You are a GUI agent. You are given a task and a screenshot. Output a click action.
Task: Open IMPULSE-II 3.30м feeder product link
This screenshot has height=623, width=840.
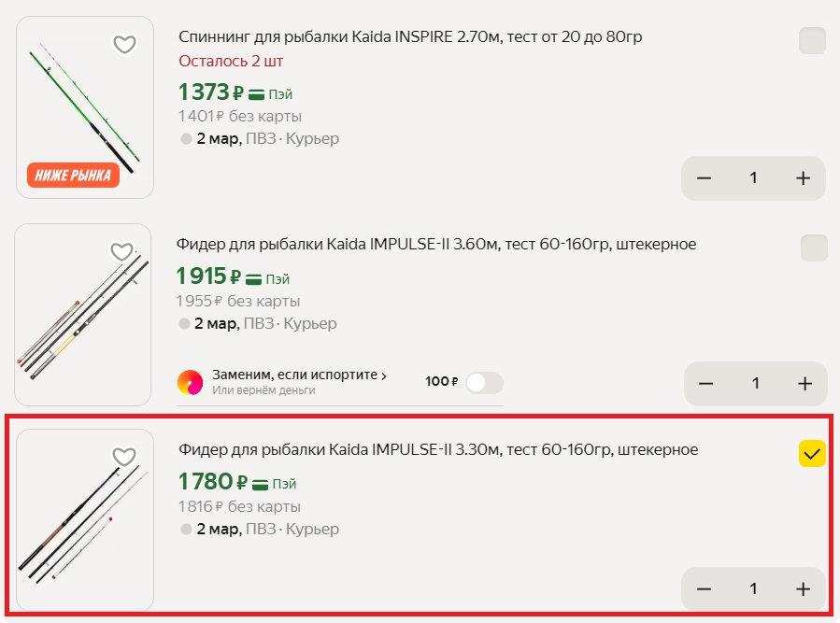pyautogui.click(x=437, y=450)
